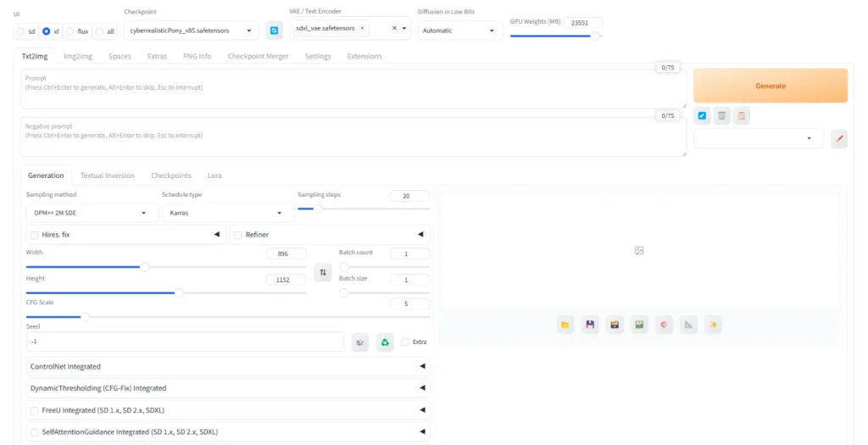The image size is (868, 445).
Task: Tick the Extra seed checkbox
Action: [x=405, y=342]
